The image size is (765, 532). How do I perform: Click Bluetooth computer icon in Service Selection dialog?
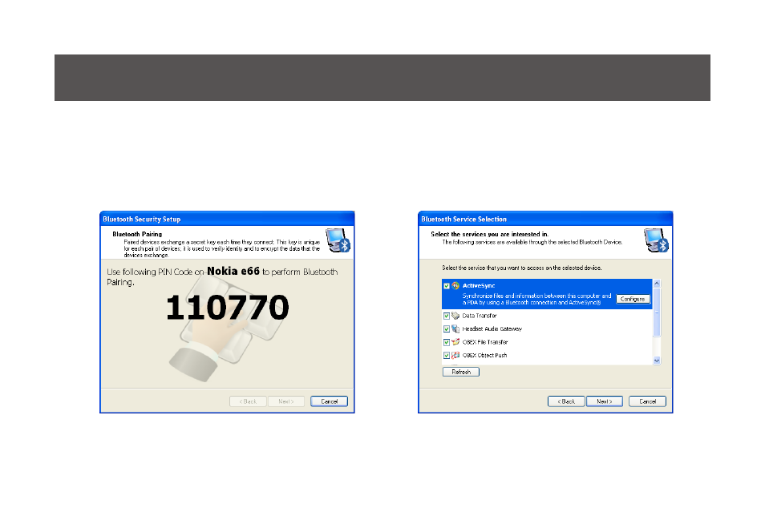tap(656, 240)
